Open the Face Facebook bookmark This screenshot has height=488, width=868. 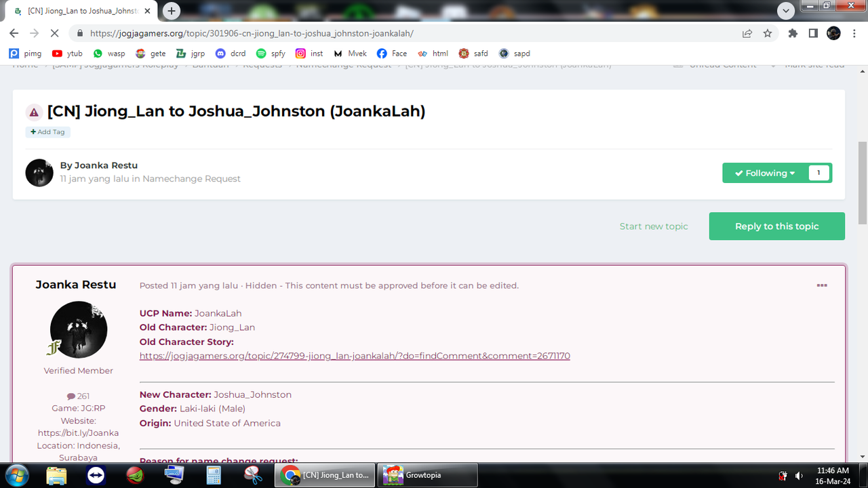point(392,54)
